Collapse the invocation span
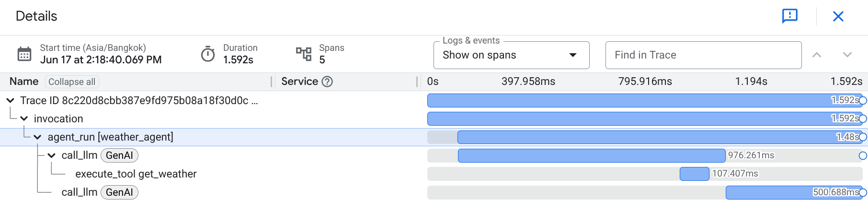 click(x=24, y=118)
